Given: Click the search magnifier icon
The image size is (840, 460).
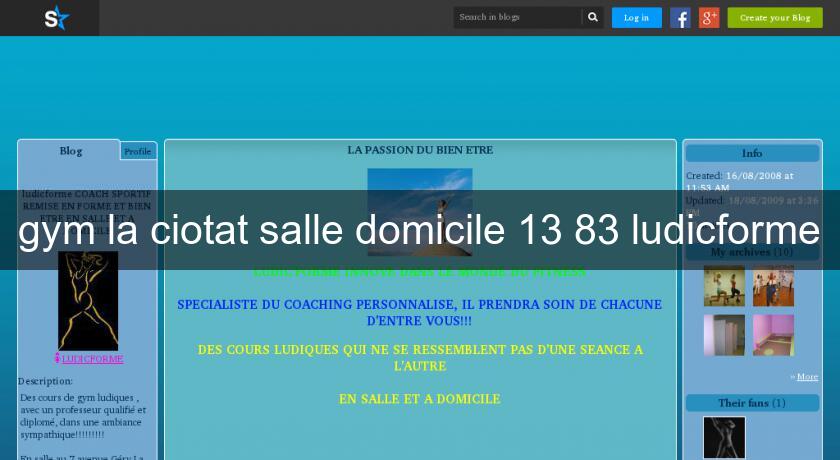Looking at the screenshot, I should tap(592, 17).
